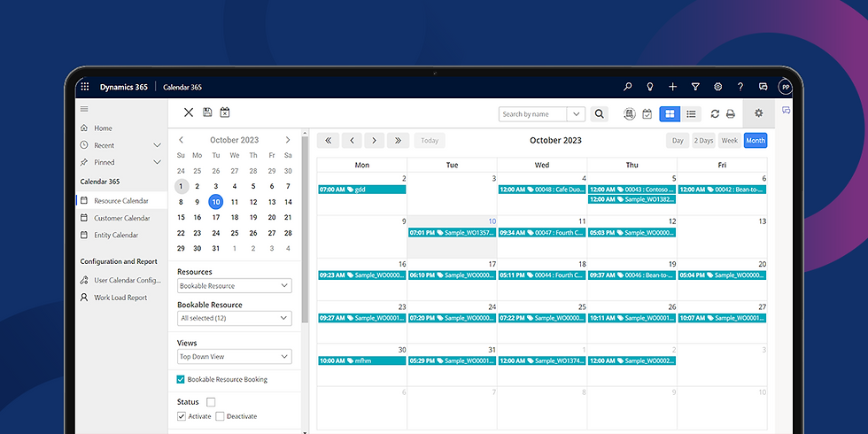
Task: Open Work Load Report
Action: pyautogui.click(x=121, y=298)
